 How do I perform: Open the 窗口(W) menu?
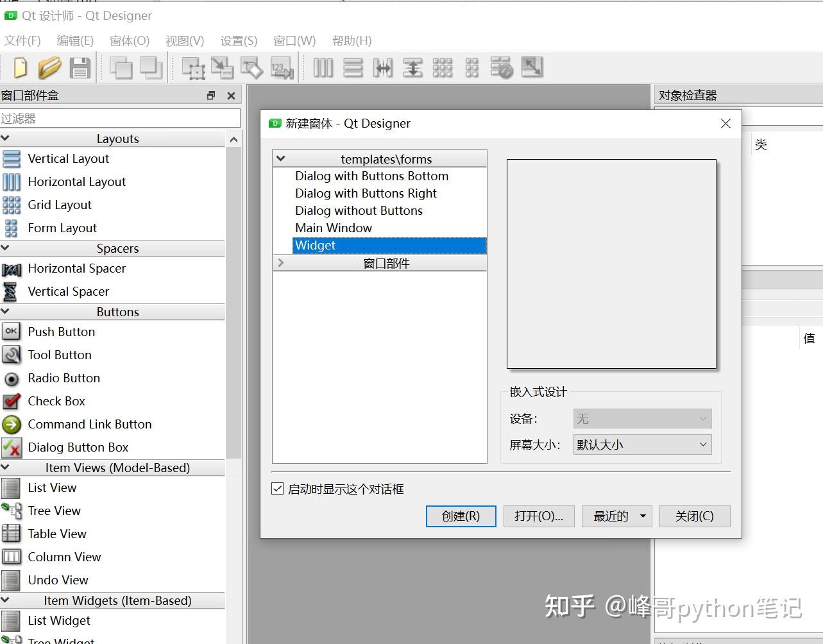[x=294, y=40]
